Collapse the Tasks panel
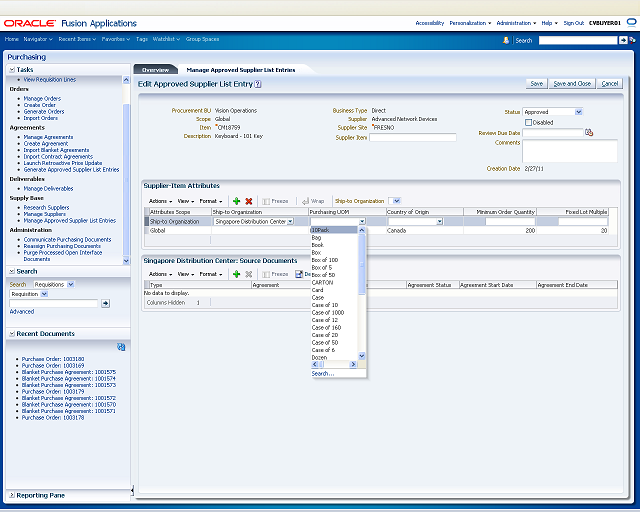 (12, 70)
